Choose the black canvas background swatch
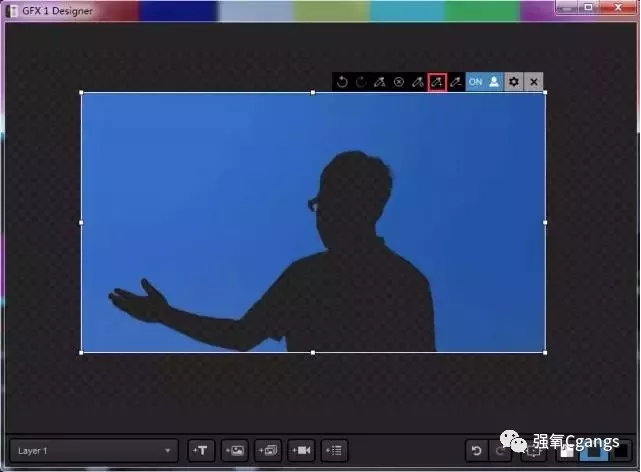 (x=621, y=452)
